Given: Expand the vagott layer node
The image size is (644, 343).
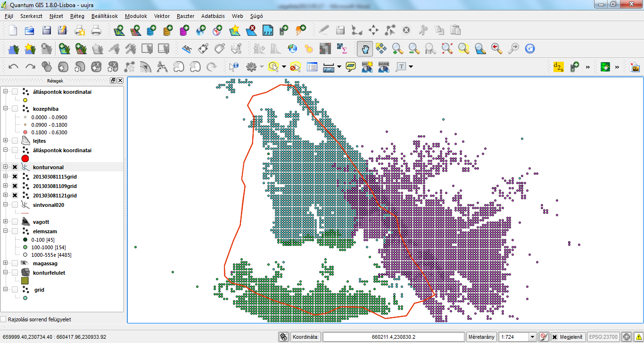Looking at the screenshot, I should point(6,221).
